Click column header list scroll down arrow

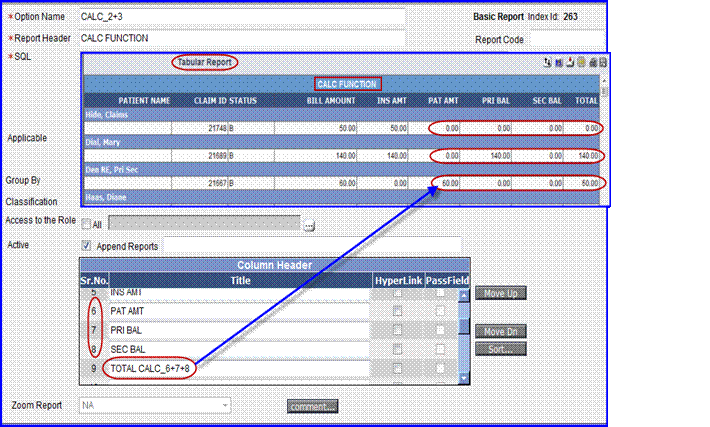point(464,378)
